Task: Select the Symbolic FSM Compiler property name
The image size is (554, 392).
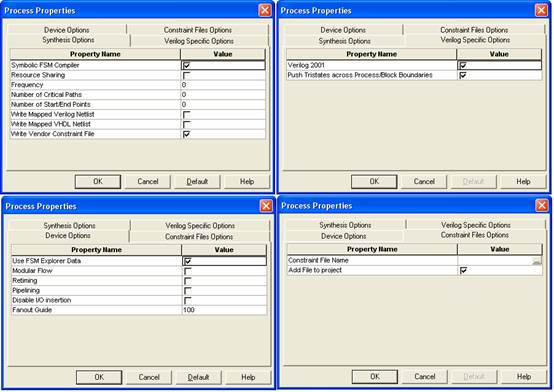Action: pyautogui.click(x=45, y=65)
